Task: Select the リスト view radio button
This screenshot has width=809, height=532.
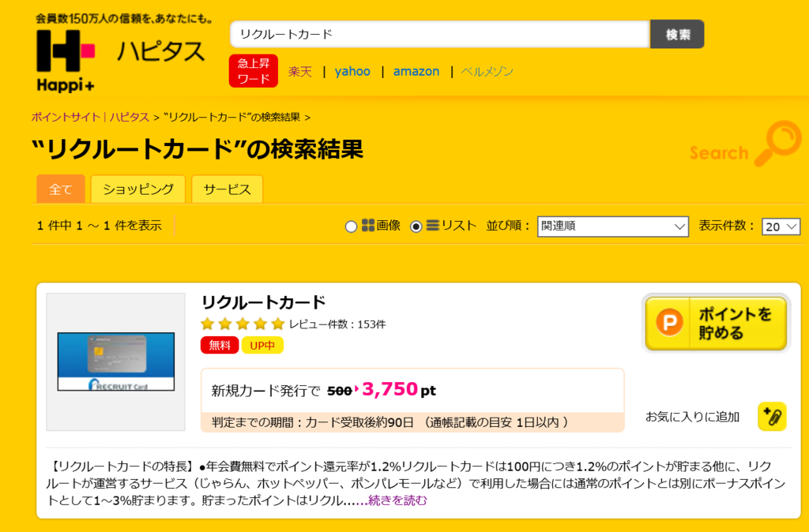Action: click(x=416, y=227)
